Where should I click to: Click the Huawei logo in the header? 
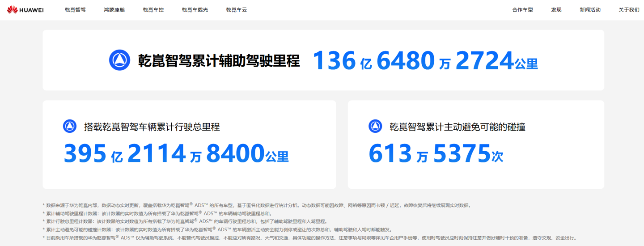(25, 10)
